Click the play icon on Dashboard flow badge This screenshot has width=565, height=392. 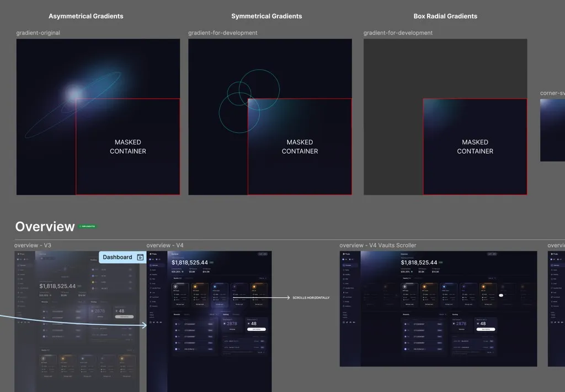tap(140, 257)
